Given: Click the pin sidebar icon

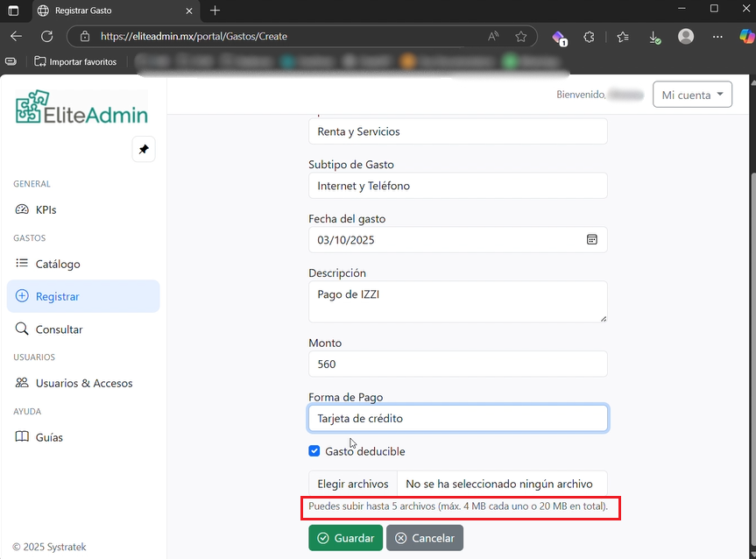Looking at the screenshot, I should pyautogui.click(x=144, y=149).
